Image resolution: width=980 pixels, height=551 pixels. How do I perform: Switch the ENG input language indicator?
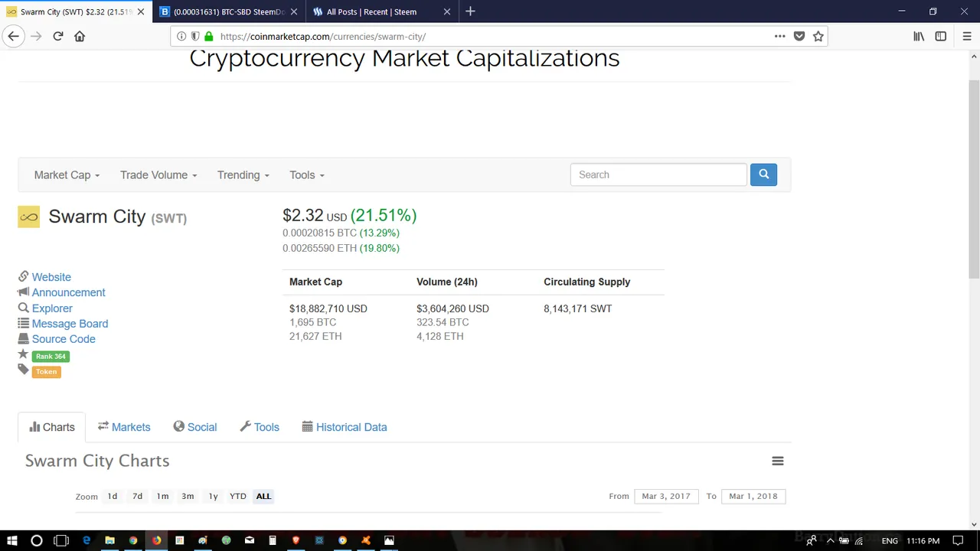890,540
